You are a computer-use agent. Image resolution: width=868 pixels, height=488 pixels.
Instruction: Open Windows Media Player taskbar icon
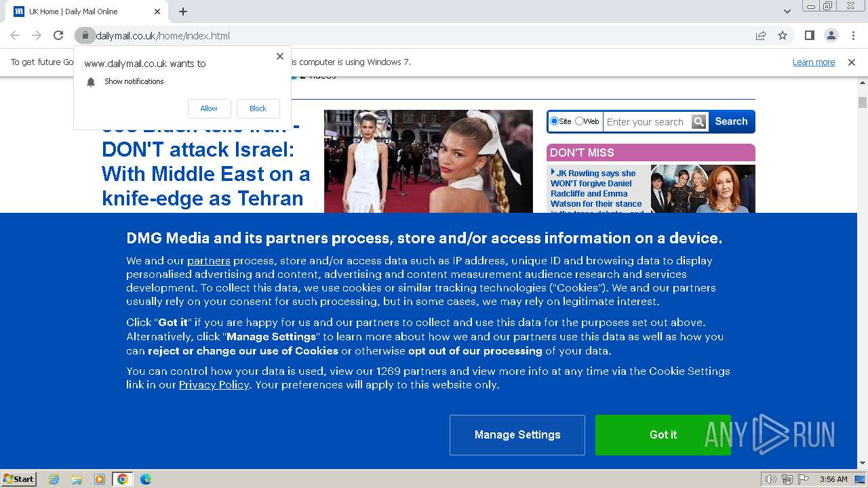tap(100, 479)
